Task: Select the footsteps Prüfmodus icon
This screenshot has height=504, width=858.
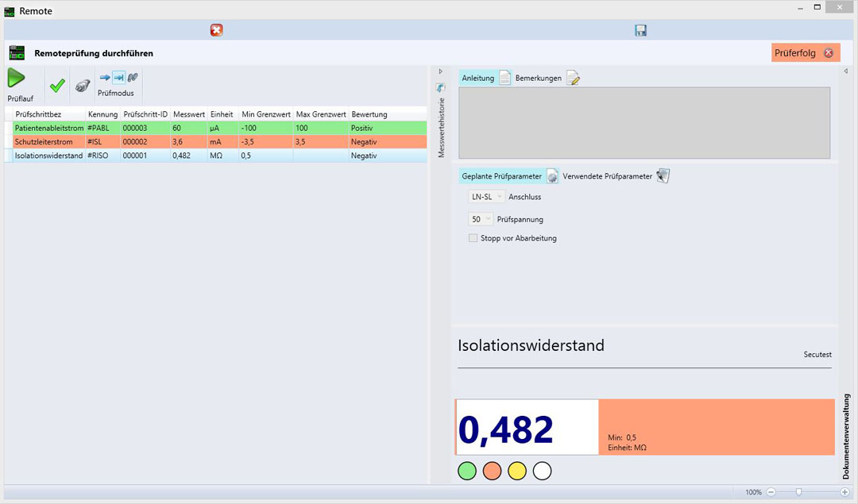Action: [133, 78]
